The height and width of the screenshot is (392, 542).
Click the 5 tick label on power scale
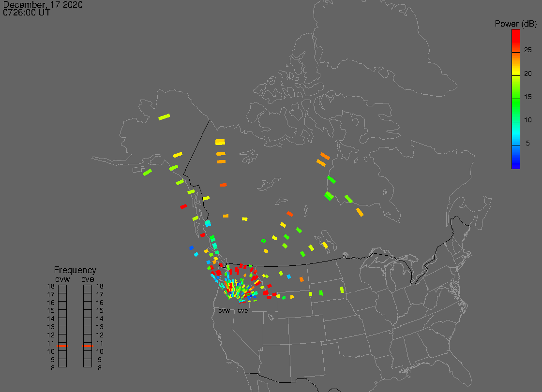[528, 143]
